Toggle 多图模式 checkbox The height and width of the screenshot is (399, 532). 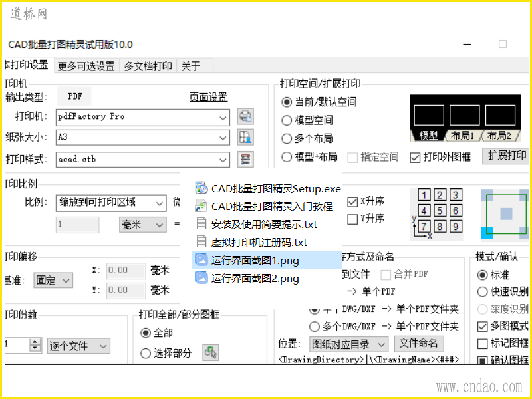click(x=483, y=327)
